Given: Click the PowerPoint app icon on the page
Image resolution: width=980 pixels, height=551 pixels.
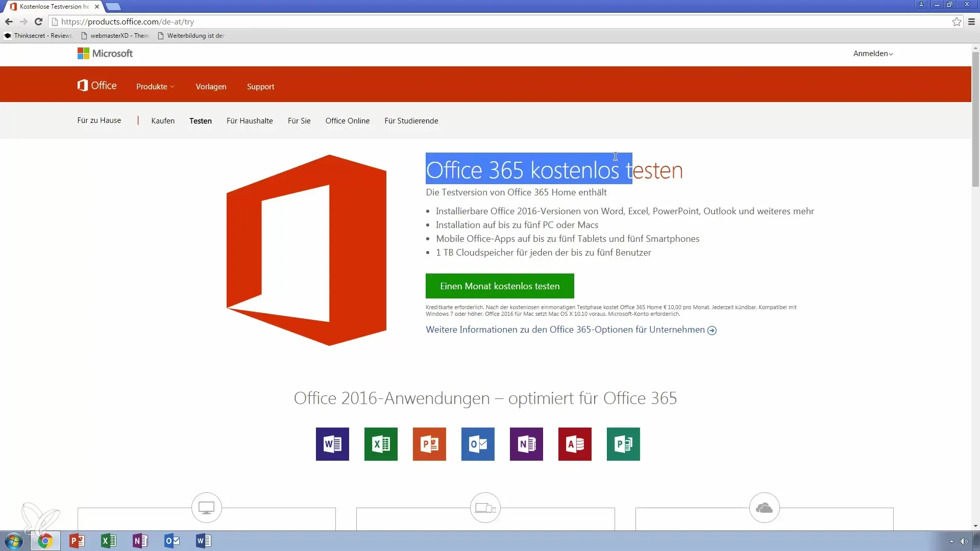Looking at the screenshot, I should point(429,444).
